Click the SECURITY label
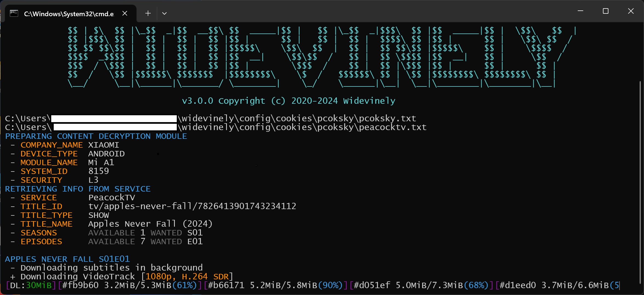This screenshot has width=644, height=295. click(x=41, y=180)
